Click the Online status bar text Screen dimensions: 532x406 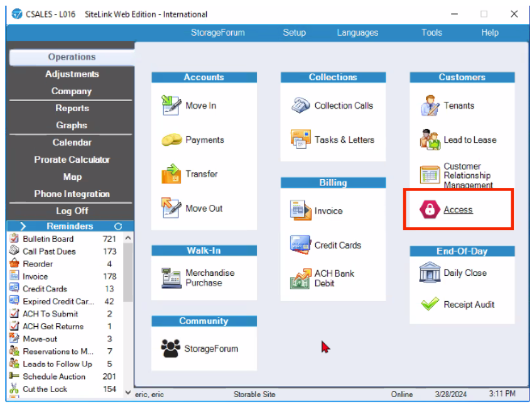[x=402, y=394]
